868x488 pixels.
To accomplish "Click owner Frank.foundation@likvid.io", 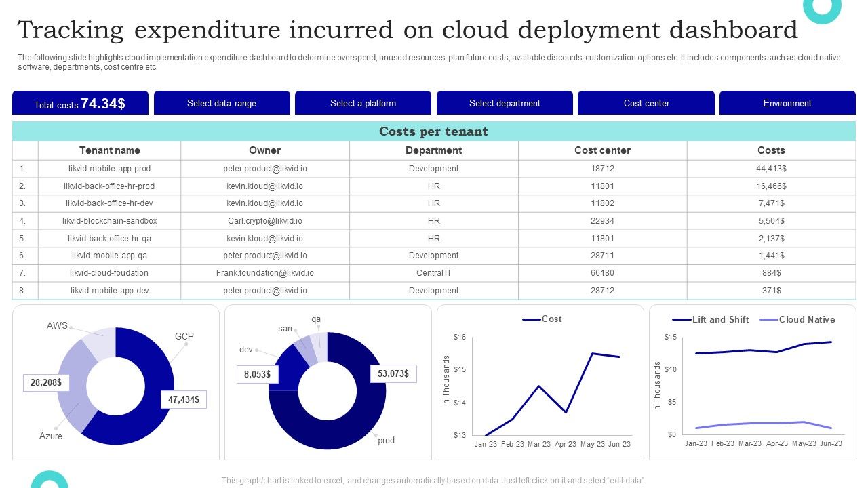I will pos(264,273).
